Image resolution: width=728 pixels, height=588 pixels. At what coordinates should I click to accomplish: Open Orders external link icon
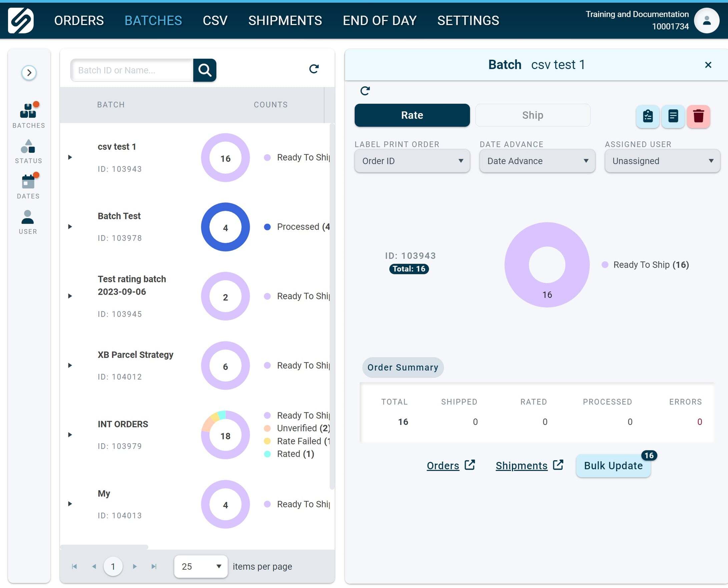click(x=470, y=465)
